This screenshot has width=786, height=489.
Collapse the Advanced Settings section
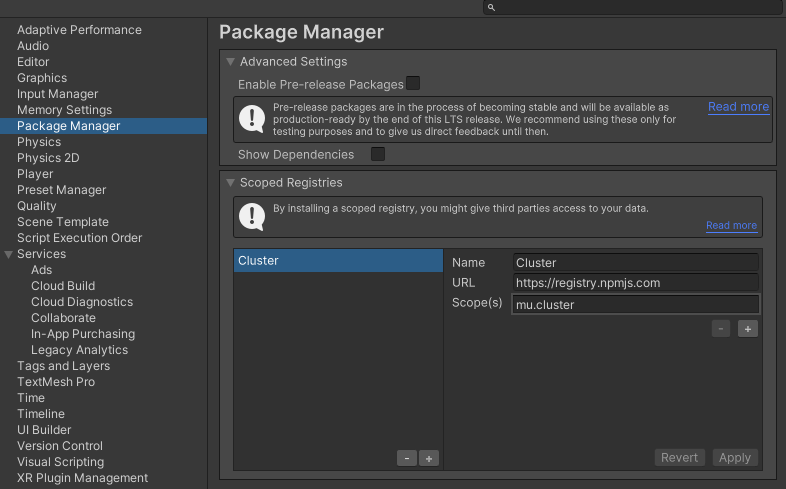tap(231, 62)
